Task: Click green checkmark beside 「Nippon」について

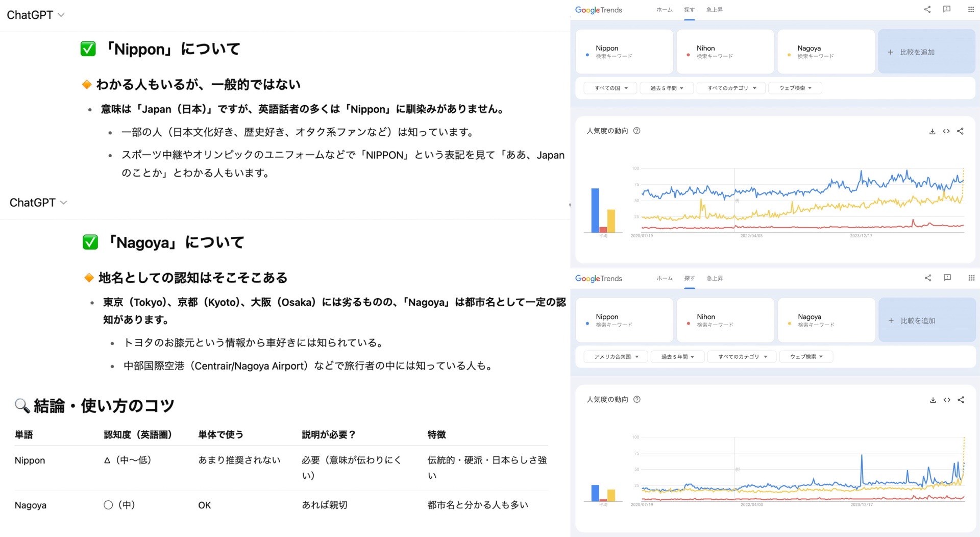Action: 88,49
